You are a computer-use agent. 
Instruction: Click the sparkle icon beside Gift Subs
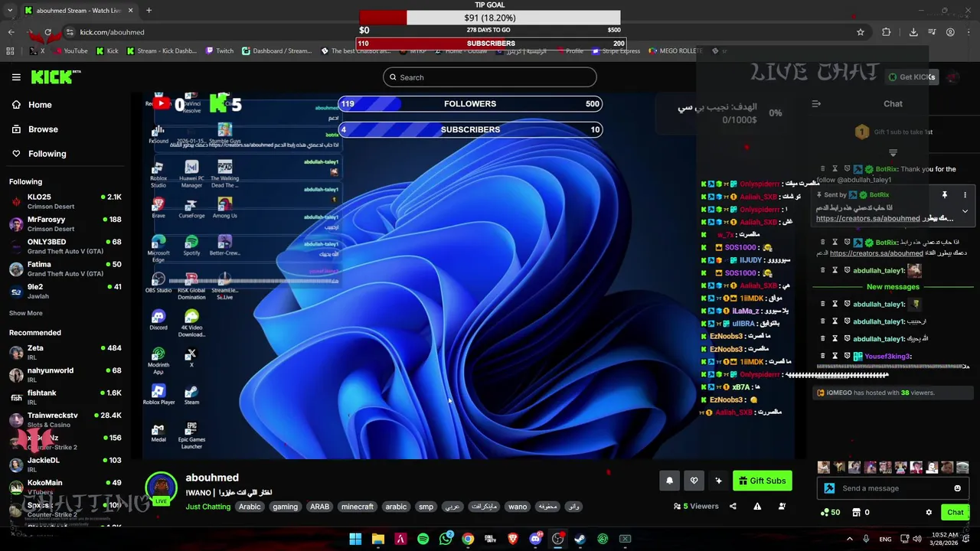718,481
